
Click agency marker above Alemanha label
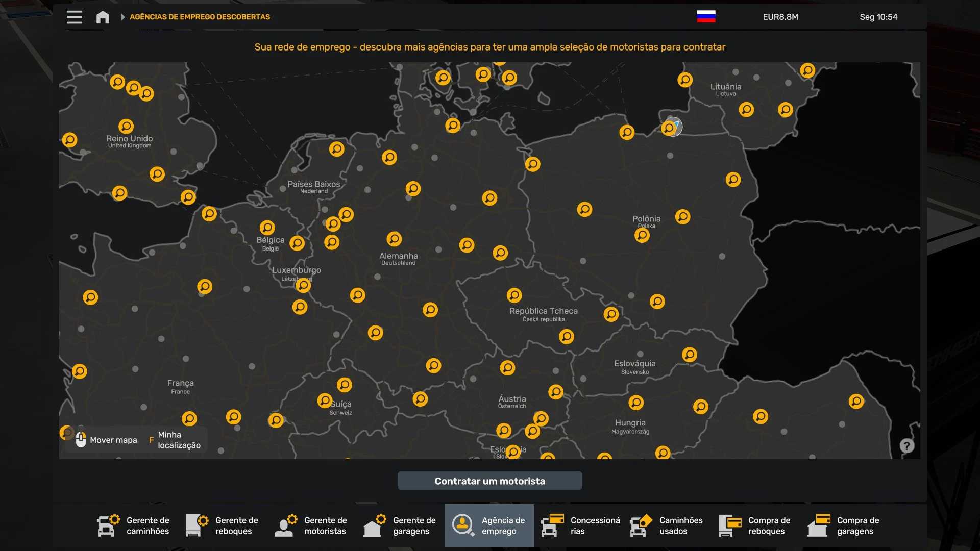click(394, 239)
